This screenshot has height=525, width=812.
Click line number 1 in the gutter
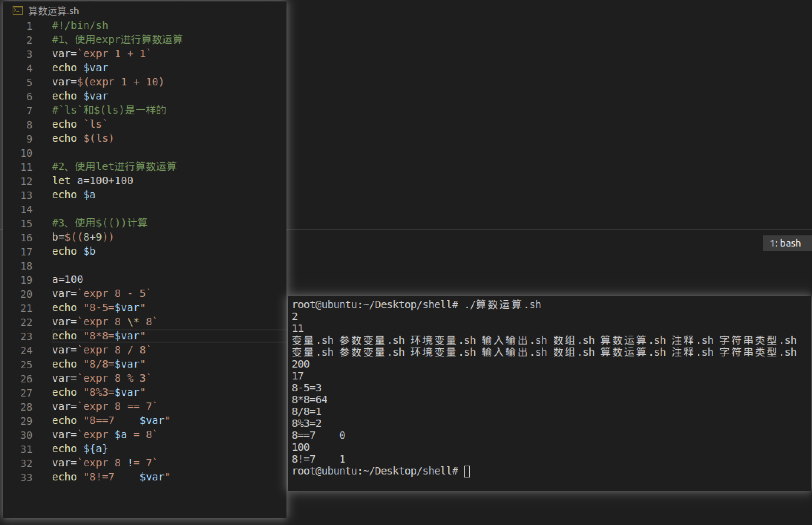coord(29,26)
